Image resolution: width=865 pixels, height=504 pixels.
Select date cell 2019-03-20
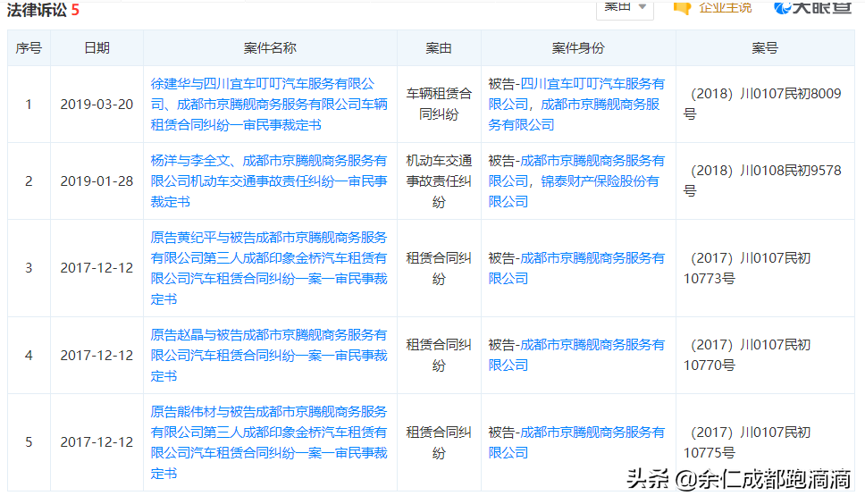(x=97, y=105)
